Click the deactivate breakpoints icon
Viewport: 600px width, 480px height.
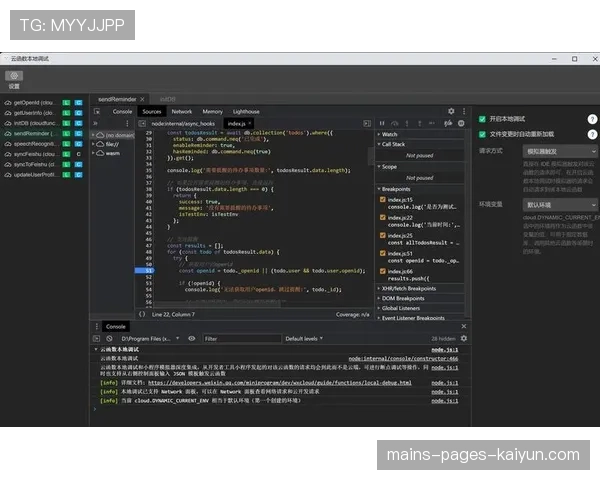point(448,123)
